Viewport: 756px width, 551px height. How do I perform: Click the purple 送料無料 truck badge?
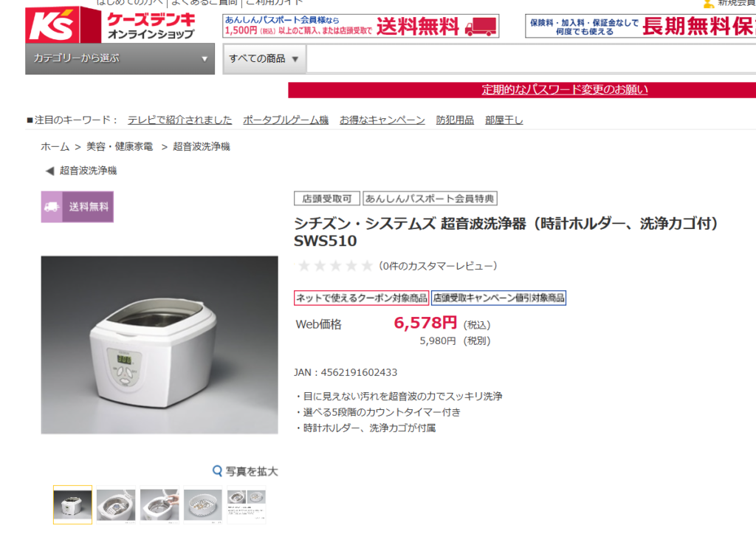pos(77,207)
